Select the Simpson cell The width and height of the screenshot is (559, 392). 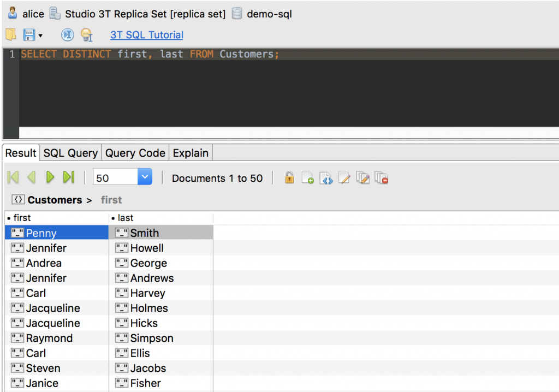pyautogui.click(x=161, y=337)
